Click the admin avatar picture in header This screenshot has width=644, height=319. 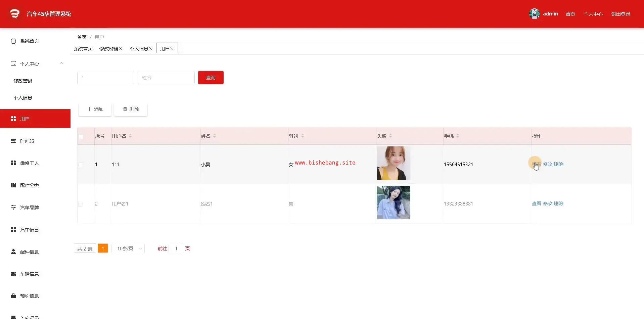534,14
